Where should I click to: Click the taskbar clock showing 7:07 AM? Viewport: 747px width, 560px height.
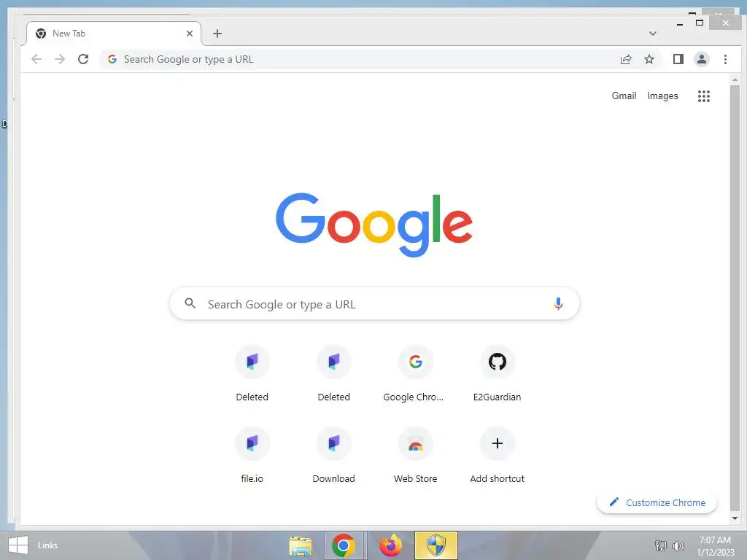715,545
